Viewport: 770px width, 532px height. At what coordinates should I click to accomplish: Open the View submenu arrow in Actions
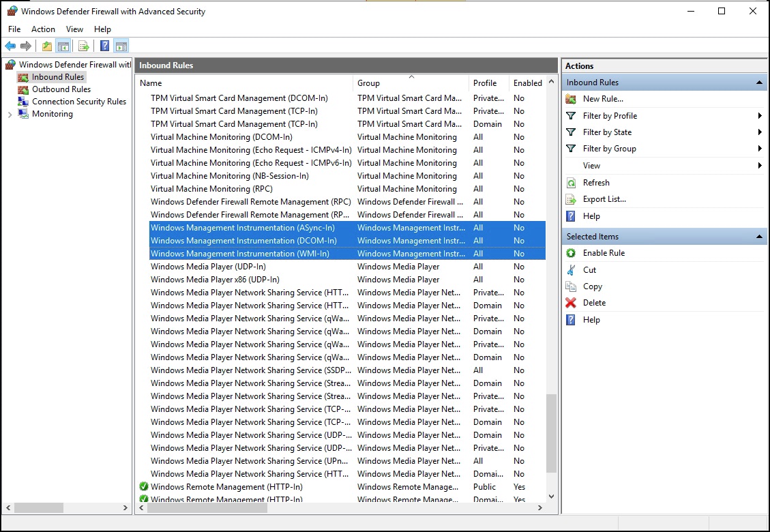coord(760,166)
